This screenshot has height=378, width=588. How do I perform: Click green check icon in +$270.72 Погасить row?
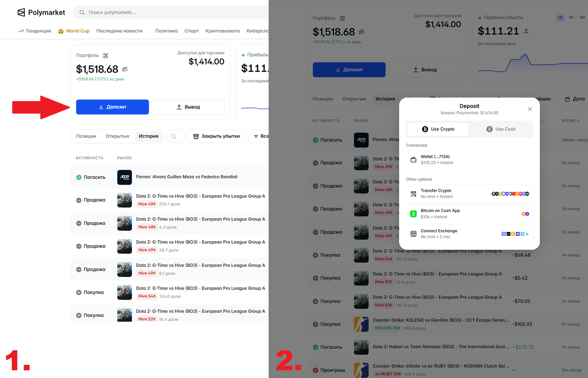(315, 347)
